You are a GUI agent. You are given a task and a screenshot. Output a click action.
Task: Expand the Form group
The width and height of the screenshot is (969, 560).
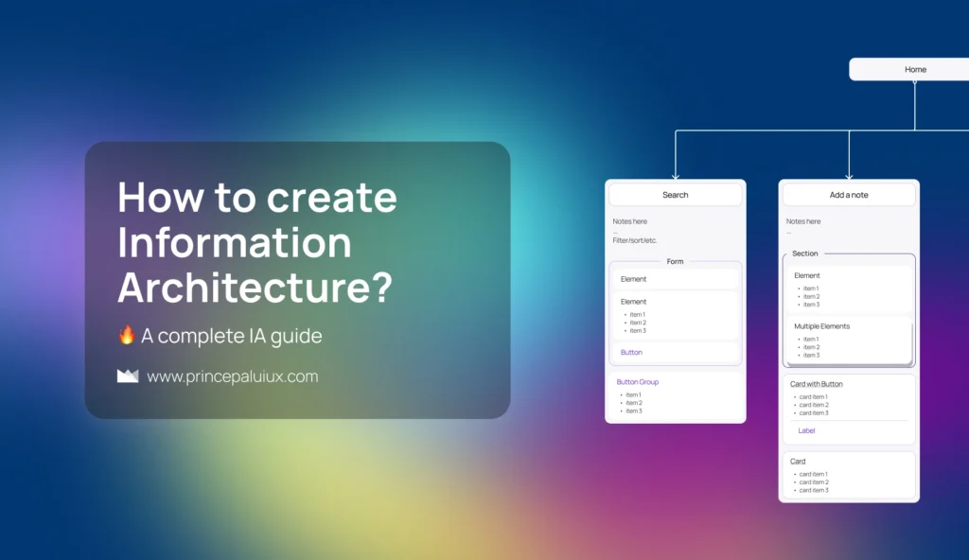676,261
